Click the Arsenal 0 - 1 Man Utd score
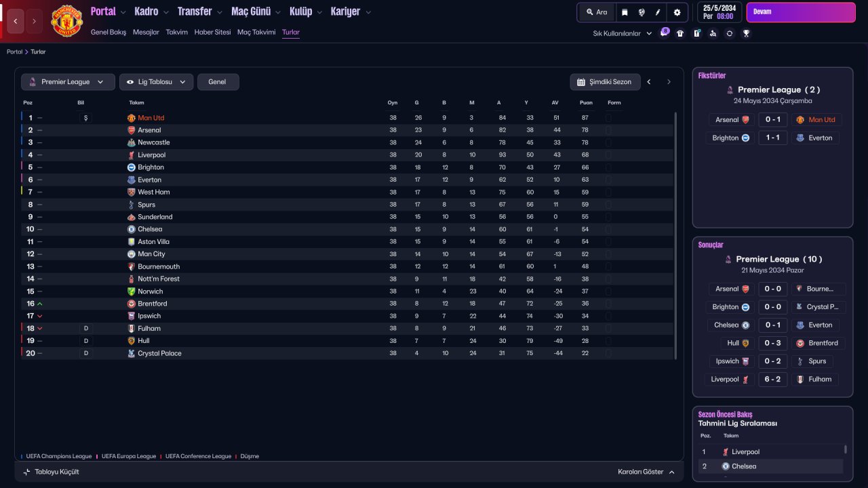 [x=772, y=119]
